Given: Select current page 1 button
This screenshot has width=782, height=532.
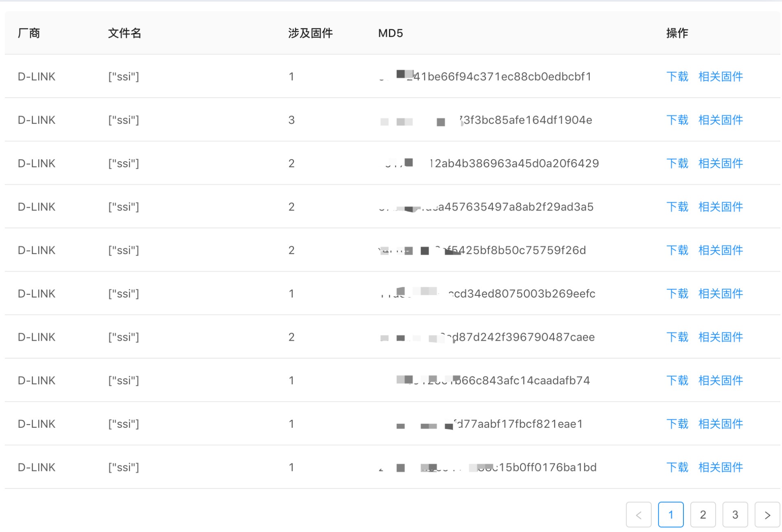Looking at the screenshot, I should click(670, 515).
